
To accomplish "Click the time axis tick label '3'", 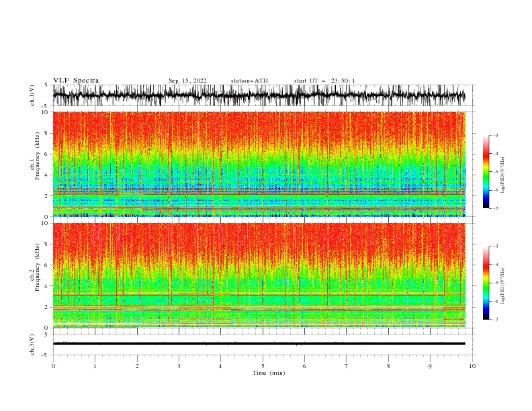I will click(x=179, y=366).
